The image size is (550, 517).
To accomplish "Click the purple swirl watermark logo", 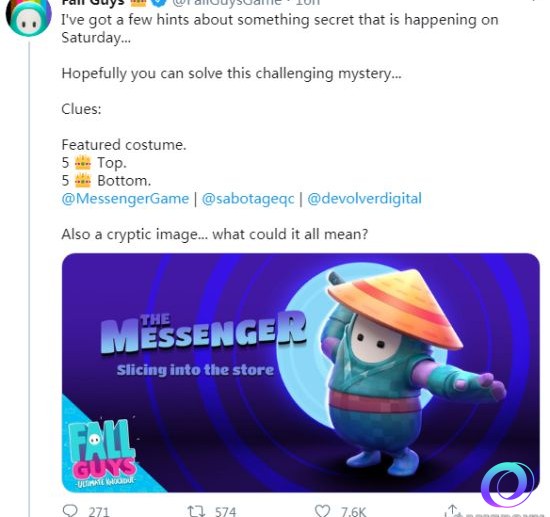I will [x=507, y=484].
